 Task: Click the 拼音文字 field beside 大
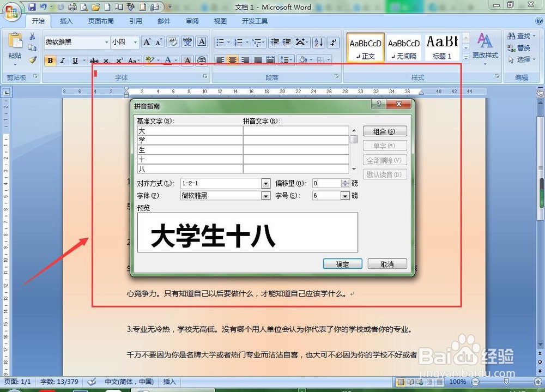296,131
